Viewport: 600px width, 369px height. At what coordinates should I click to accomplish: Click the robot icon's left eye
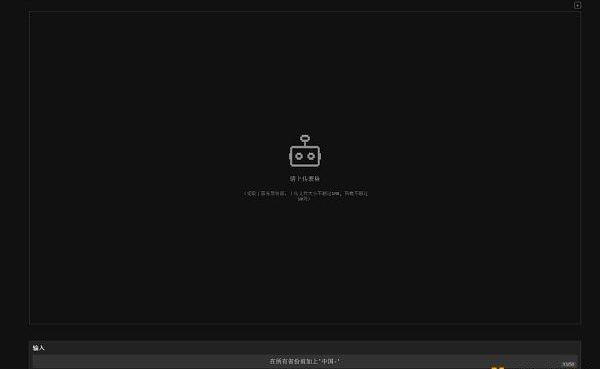coord(298,156)
